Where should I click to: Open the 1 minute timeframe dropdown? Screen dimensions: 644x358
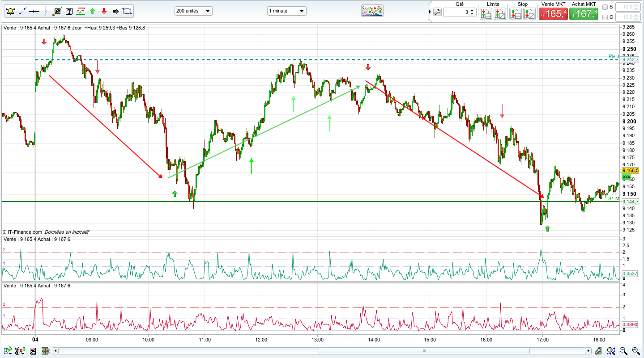coord(287,11)
